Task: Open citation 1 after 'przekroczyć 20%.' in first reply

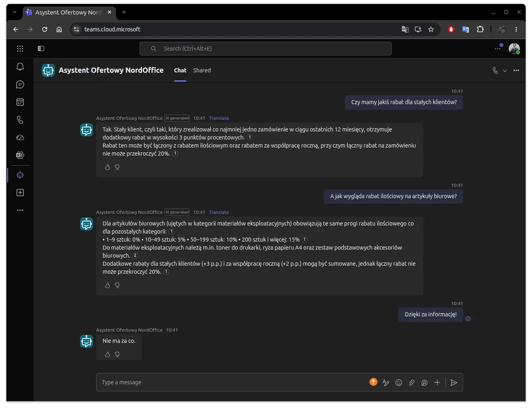Action: coord(175,154)
